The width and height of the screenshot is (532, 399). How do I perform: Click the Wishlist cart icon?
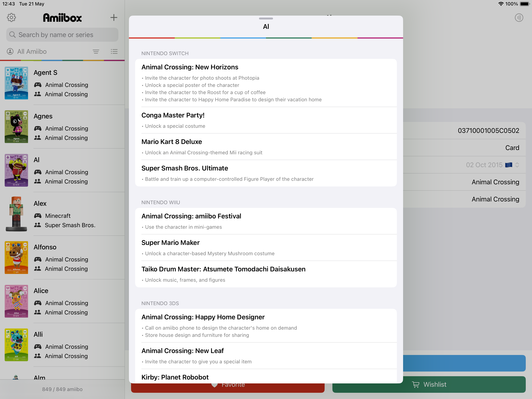click(416, 384)
